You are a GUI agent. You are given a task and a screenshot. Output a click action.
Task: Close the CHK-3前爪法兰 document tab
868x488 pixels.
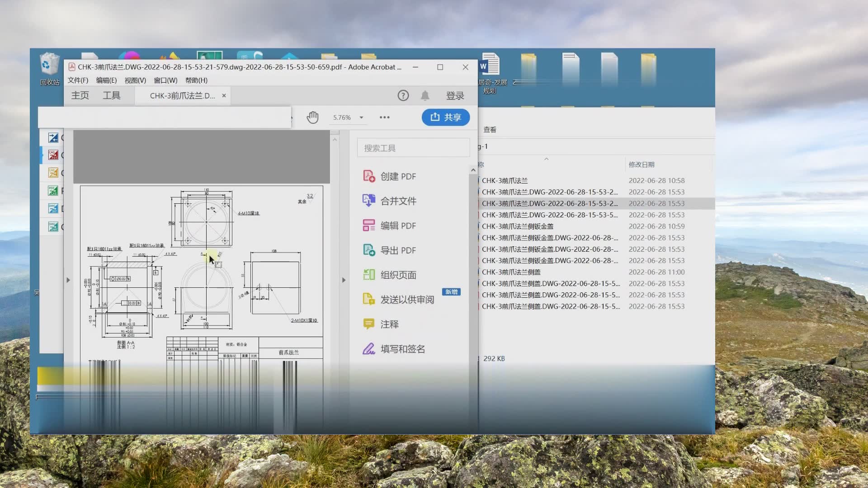[224, 96]
